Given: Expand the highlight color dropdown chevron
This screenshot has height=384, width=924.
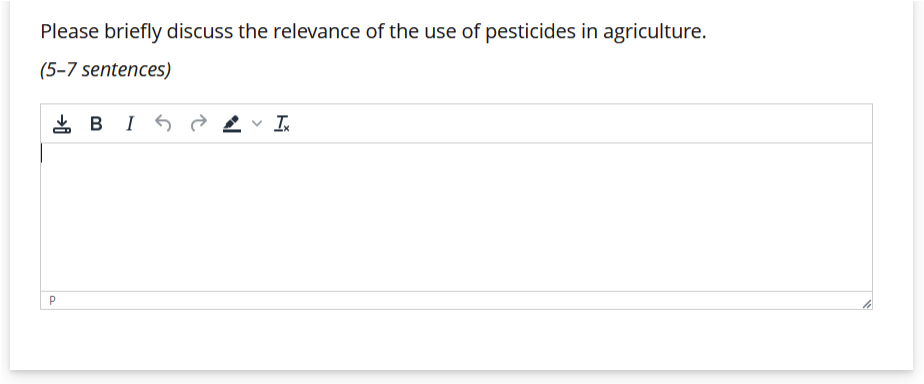Looking at the screenshot, I should pyautogui.click(x=256, y=124).
